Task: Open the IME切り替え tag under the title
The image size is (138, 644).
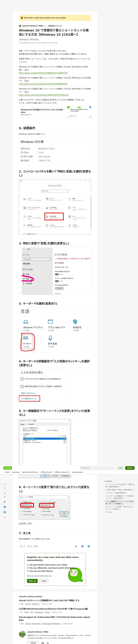Action: coord(34,39)
